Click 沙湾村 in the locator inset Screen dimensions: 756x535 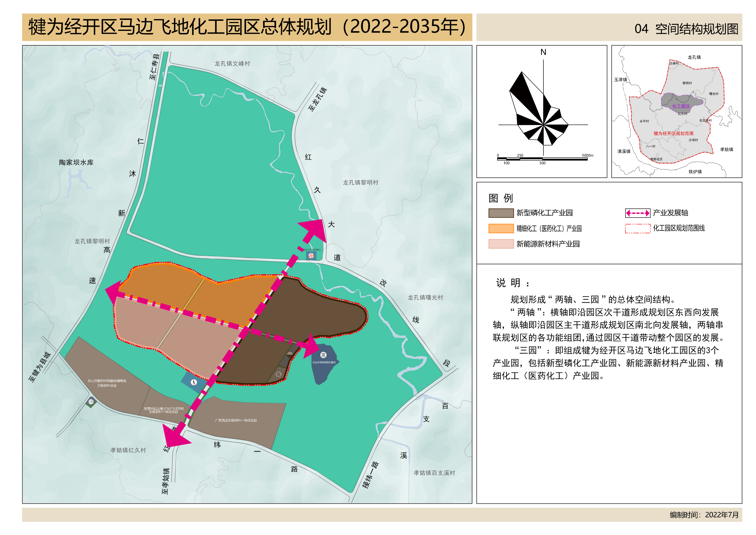tap(693, 140)
